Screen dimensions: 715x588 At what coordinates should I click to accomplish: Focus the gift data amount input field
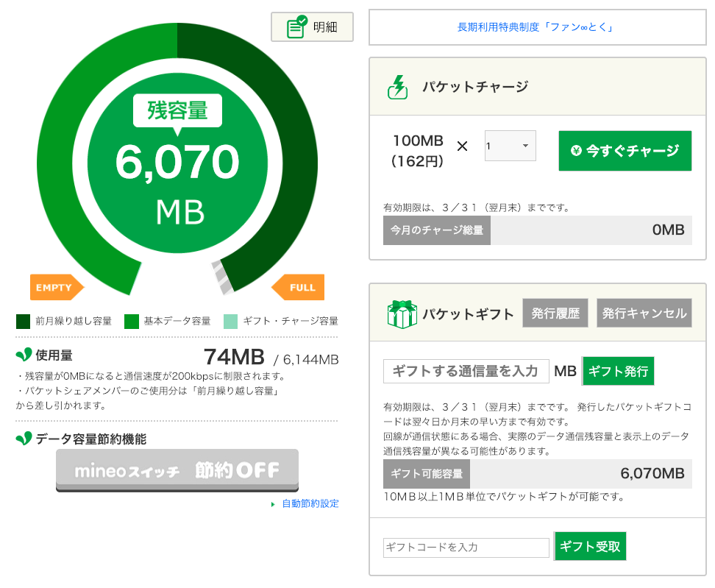[466, 371]
